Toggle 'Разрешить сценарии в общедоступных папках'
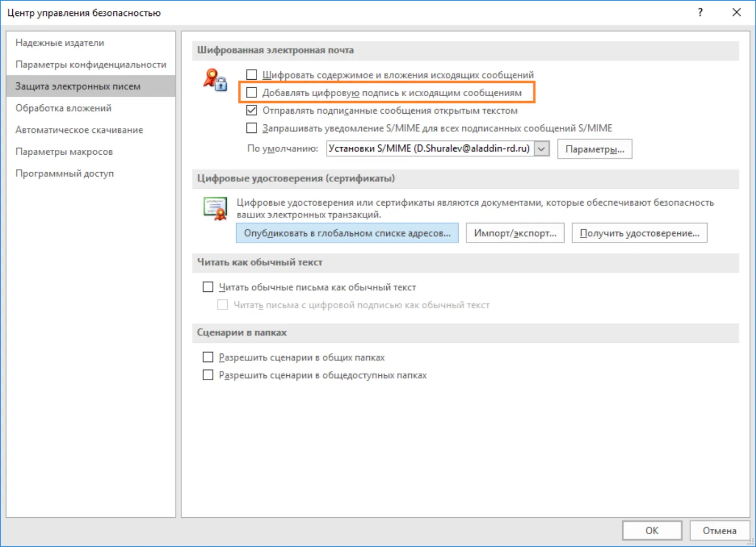Image resolution: width=756 pixels, height=547 pixels. pyautogui.click(x=208, y=375)
